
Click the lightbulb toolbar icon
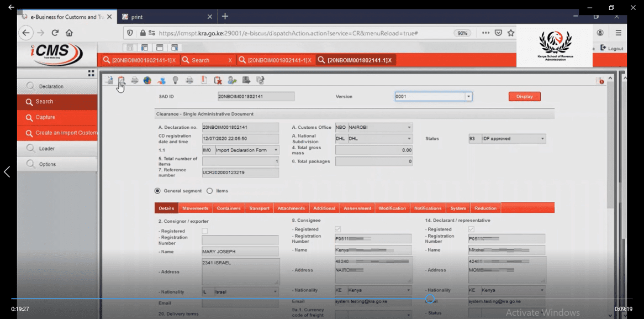(176, 80)
